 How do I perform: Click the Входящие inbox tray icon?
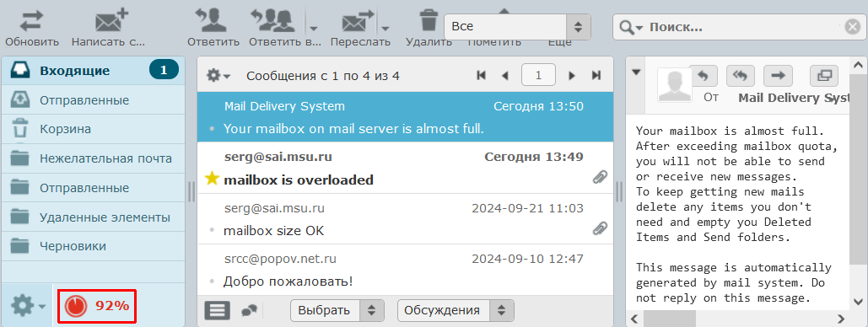click(x=20, y=70)
